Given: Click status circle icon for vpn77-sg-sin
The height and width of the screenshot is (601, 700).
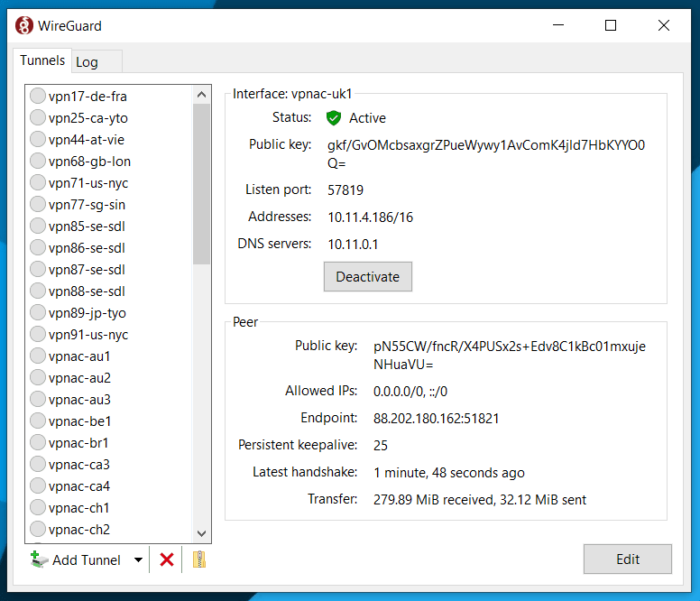Looking at the screenshot, I should coord(38,204).
